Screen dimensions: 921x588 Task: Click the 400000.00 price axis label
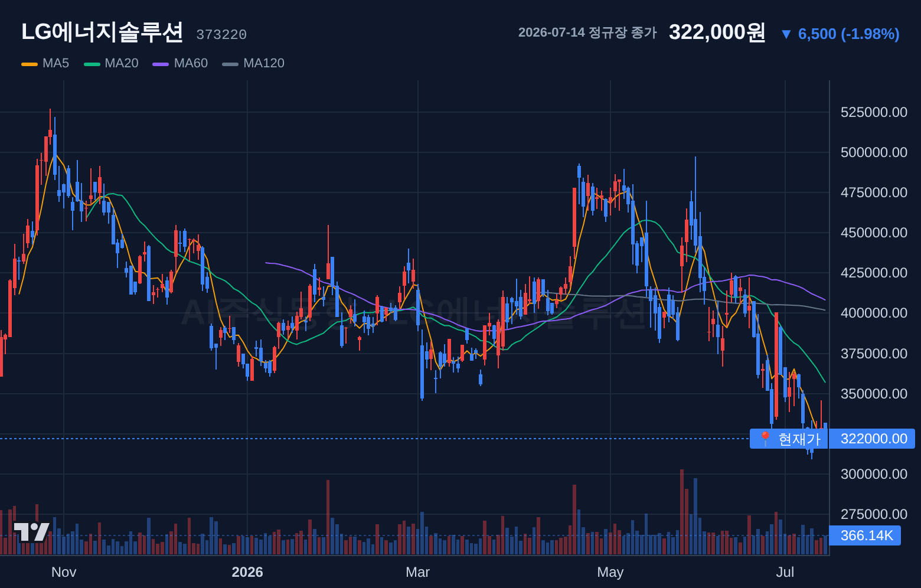click(874, 313)
